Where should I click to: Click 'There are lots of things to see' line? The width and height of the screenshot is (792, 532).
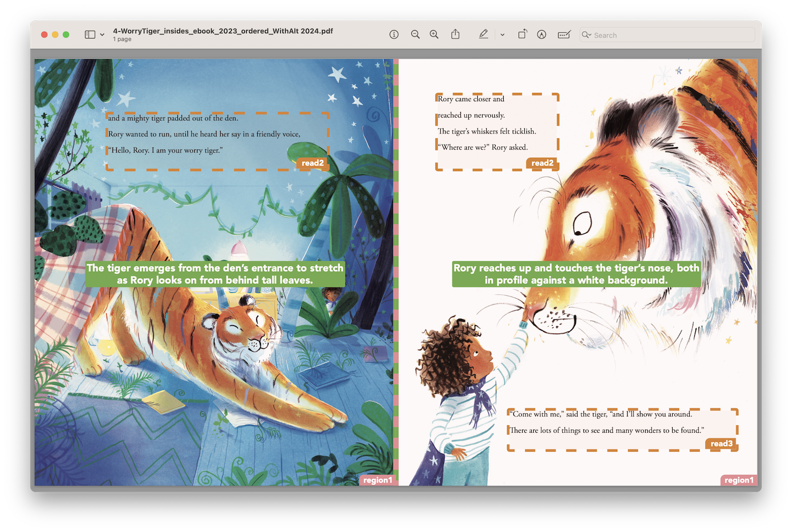coord(607,431)
